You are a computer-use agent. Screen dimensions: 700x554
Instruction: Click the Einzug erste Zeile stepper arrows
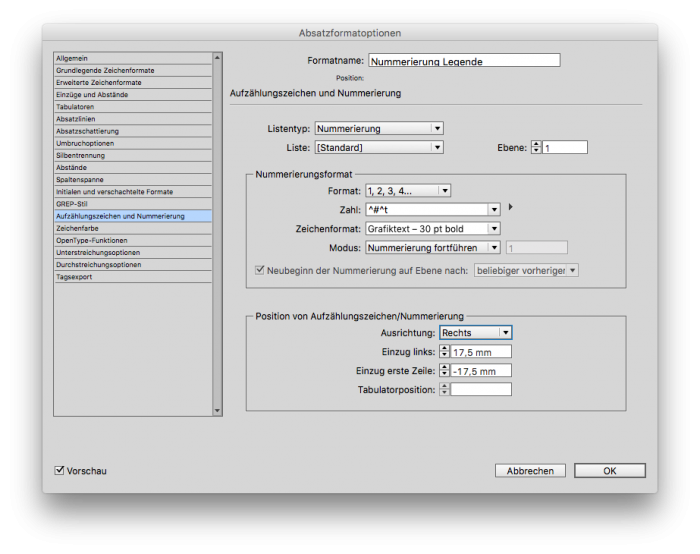click(x=444, y=371)
